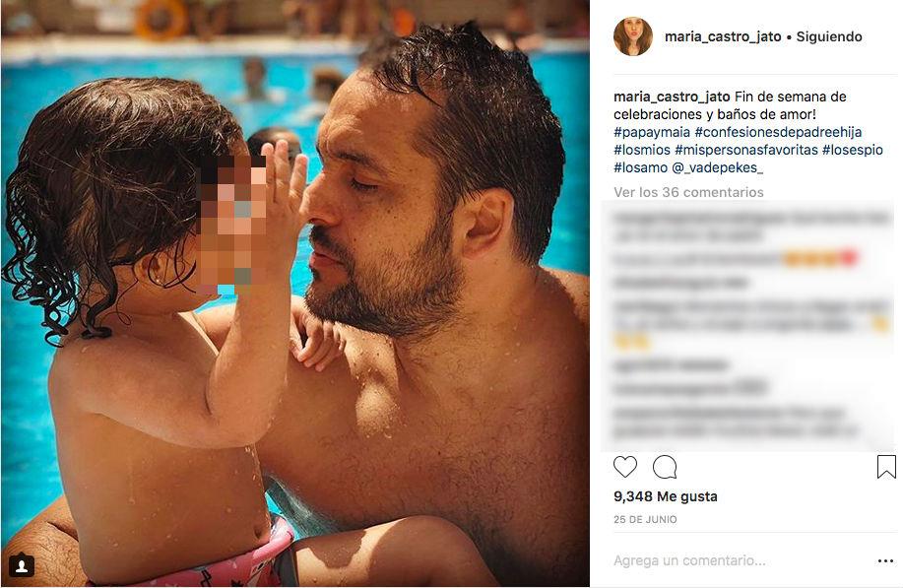Open hashtag #papaymaia
This screenshot has height=588, width=903.
pos(652,132)
